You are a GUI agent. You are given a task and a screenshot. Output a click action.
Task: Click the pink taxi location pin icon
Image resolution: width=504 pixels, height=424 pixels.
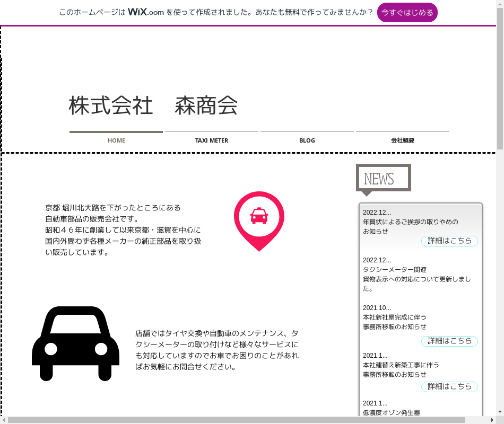[x=259, y=218]
